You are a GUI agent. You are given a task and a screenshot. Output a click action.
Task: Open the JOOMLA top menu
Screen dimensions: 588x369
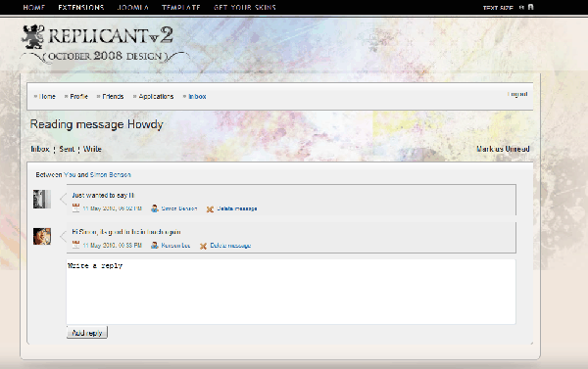(132, 7)
